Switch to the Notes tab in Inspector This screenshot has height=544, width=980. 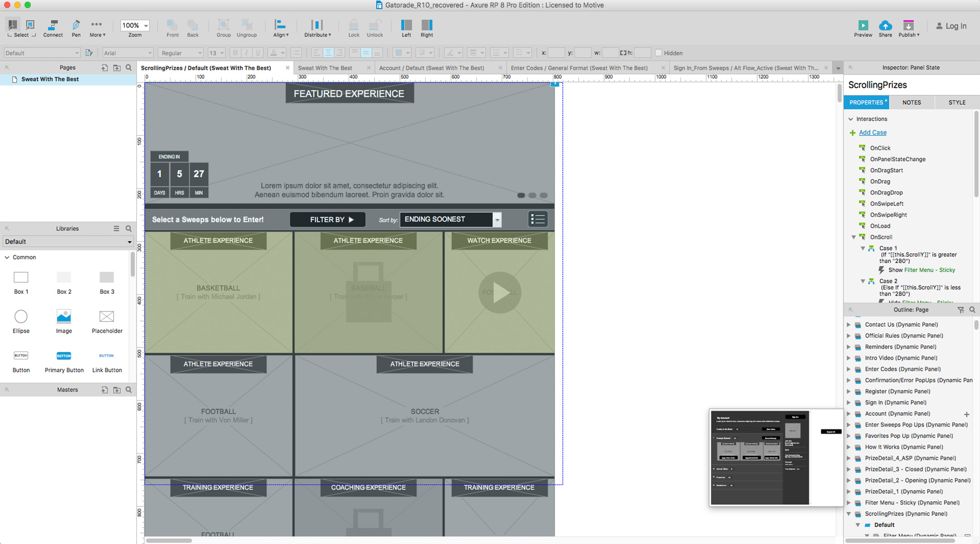point(911,102)
